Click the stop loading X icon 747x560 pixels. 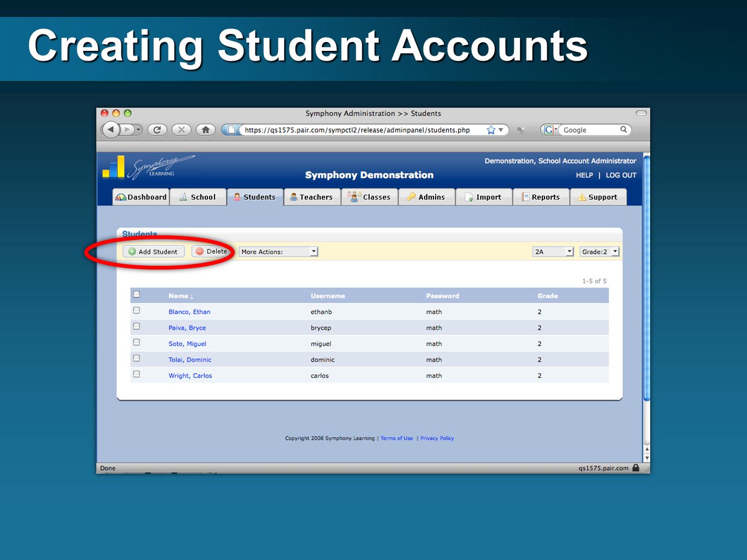181,130
